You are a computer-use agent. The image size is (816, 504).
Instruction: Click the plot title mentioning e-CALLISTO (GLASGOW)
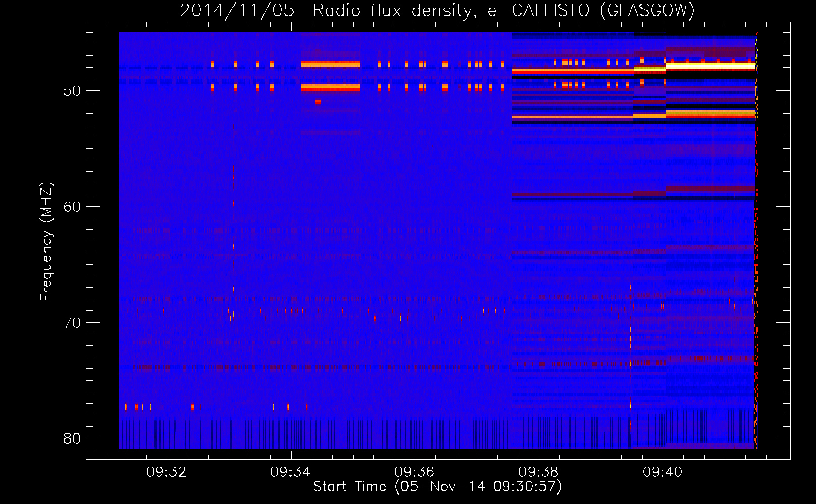coord(437,10)
